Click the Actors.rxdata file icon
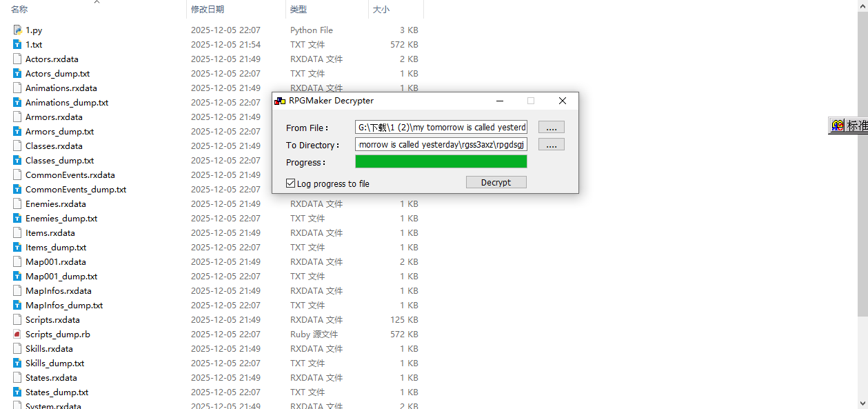The height and width of the screenshot is (409, 868). coord(17,59)
